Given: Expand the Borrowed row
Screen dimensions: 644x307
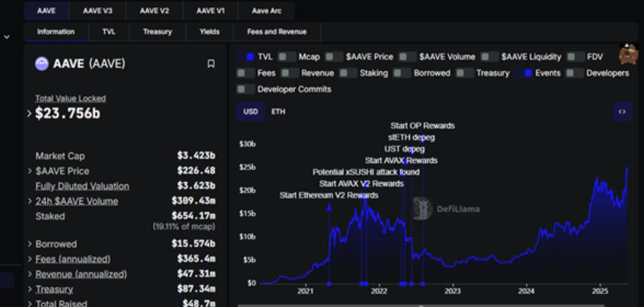Looking at the screenshot, I should (30, 244).
